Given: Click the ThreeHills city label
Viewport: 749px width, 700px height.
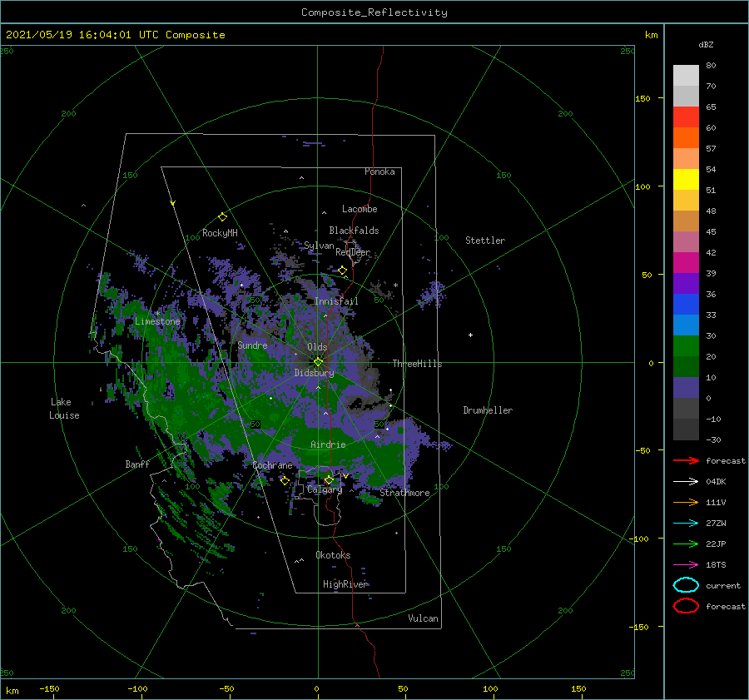Looking at the screenshot, I should point(417,364).
